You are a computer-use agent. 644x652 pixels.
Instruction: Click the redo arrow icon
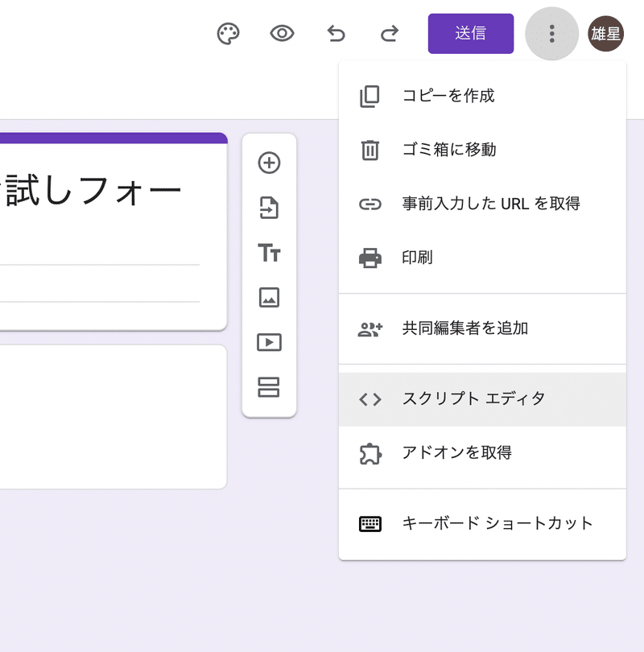[390, 34]
